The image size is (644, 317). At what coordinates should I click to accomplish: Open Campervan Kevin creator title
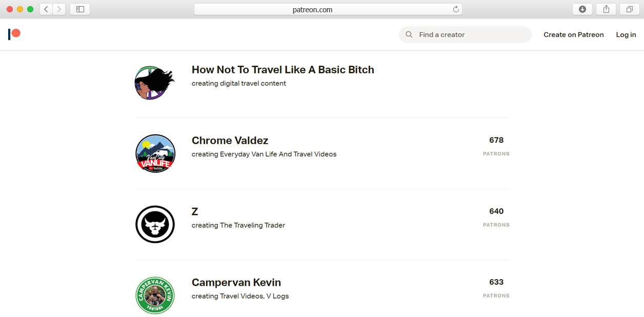[x=236, y=282]
